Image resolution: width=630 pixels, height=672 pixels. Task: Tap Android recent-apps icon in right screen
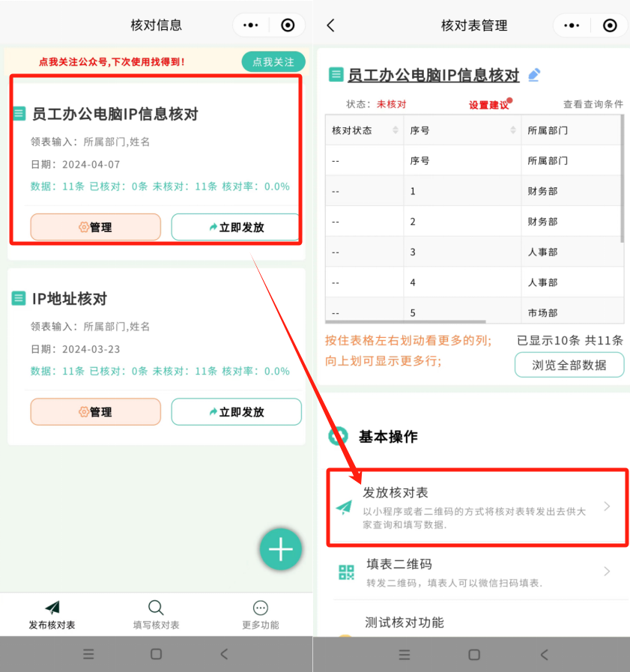[404, 655]
